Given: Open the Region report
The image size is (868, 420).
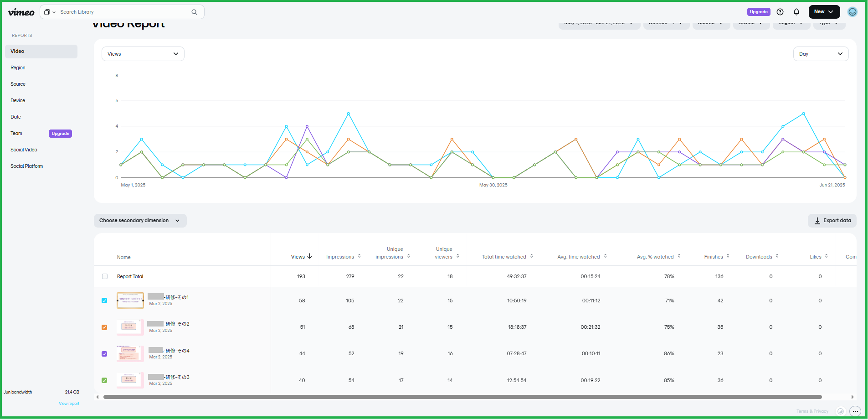Looking at the screenshot, I should click(x=18, y=68).
